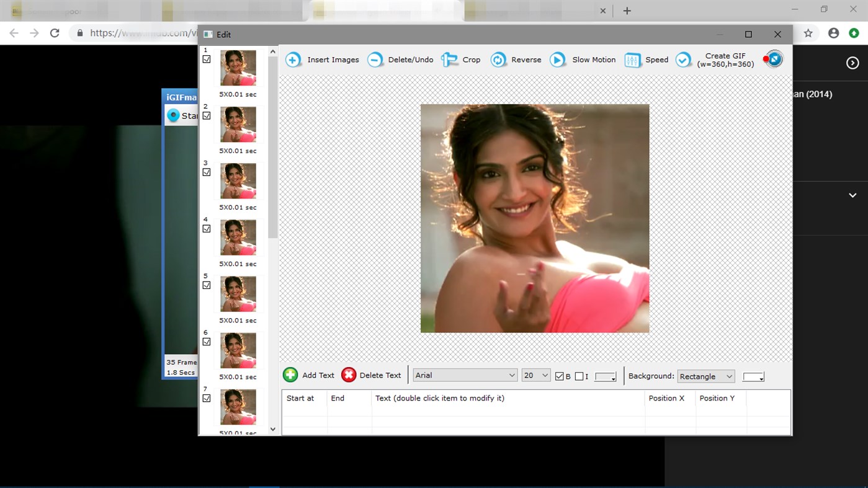Open a new browser tab

point(627,11)
